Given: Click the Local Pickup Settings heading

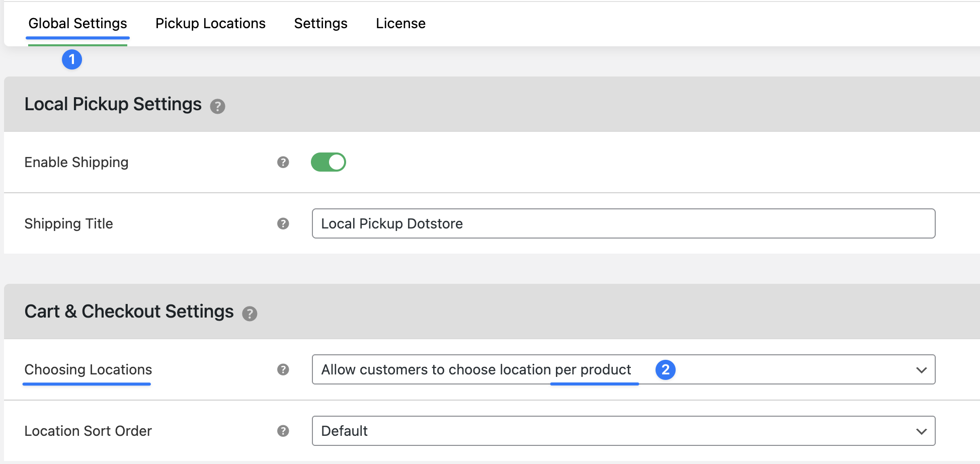Looking at the screenshot, I should tap(113, 104).
